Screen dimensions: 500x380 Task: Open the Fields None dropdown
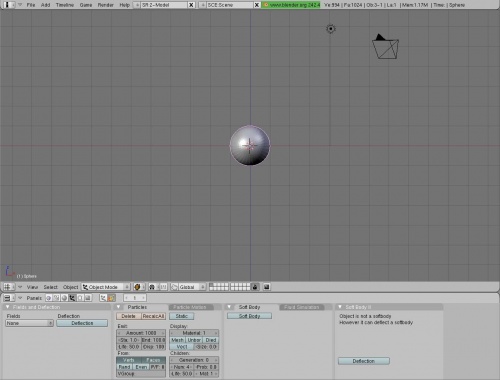click(29, 323)
